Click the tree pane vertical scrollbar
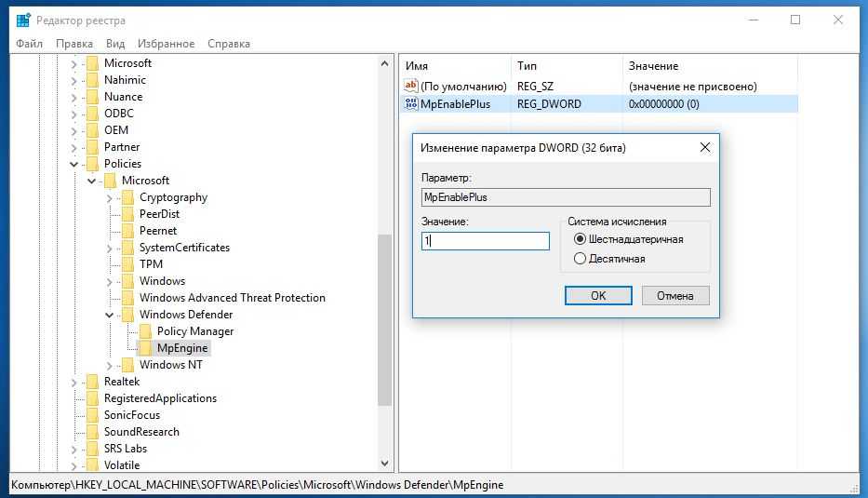This screenshot has width=868, height=498. [x=384, y=316]
